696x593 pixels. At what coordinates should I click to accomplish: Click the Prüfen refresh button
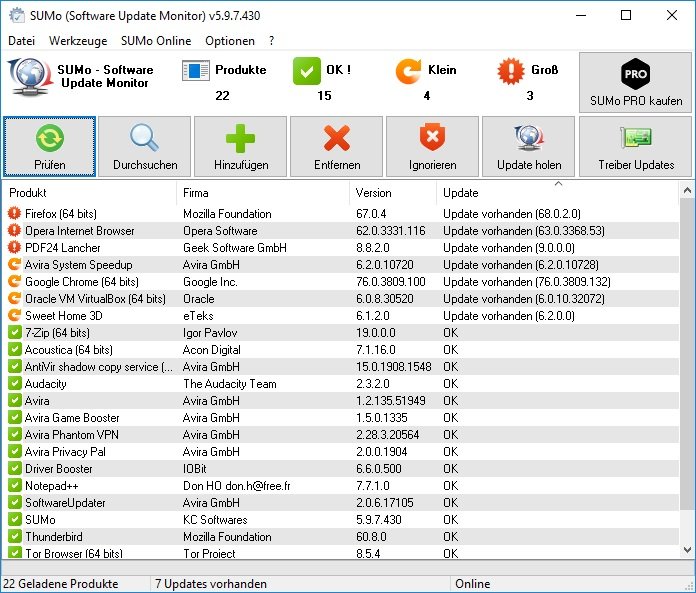coord(49,146)
